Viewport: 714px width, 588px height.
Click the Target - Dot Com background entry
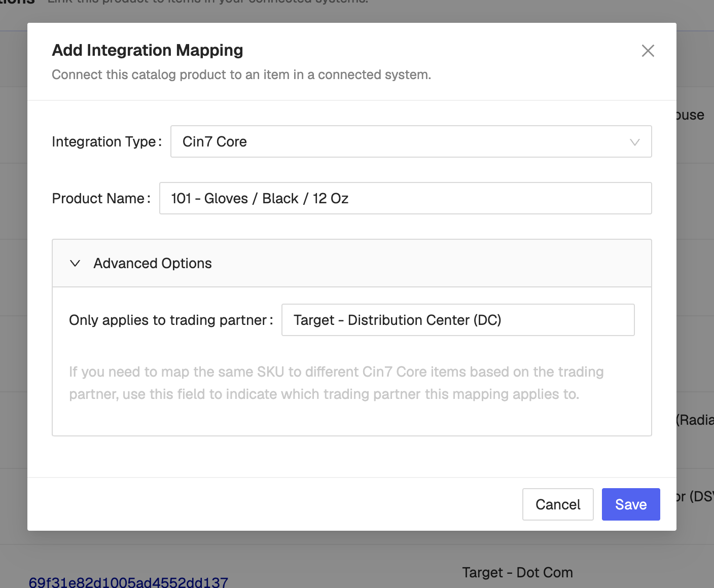click(518, 572)
